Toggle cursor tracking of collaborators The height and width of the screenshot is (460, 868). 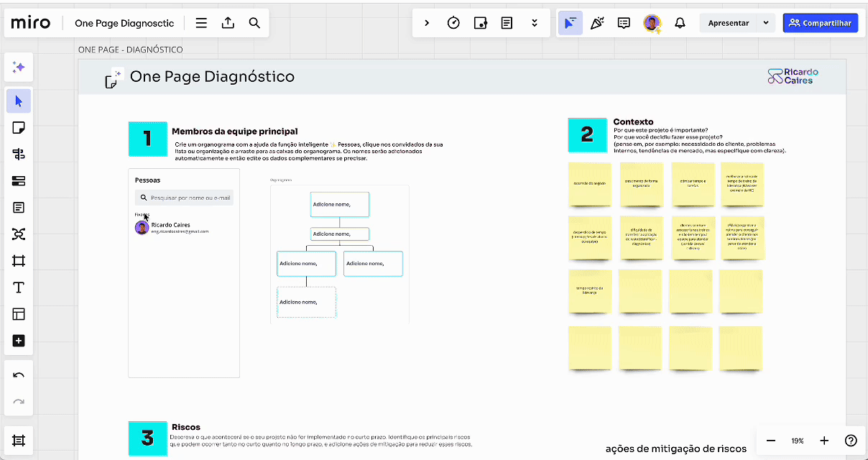point(570,23)
